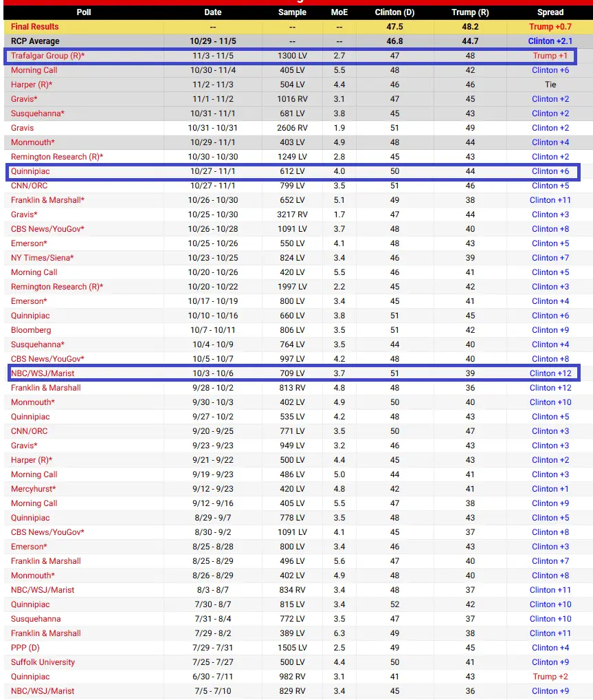593x700 pixels.
Task: Select the 3217 RV sample cell
Action: pos(292,215)
